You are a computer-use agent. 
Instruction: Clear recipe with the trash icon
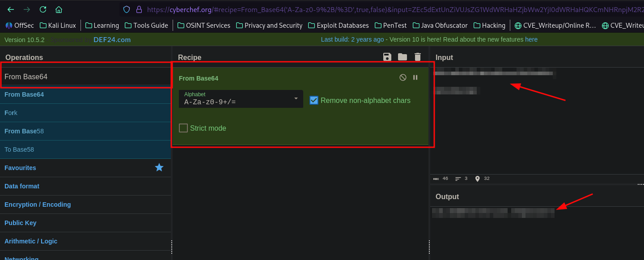coord(418,57)
